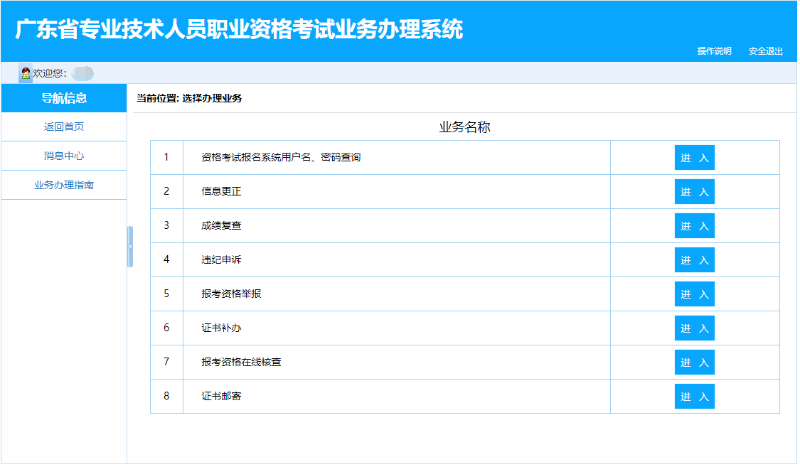Select the 成绩复查 row text
The image size is (800, 467).
[x=222, y=226]
